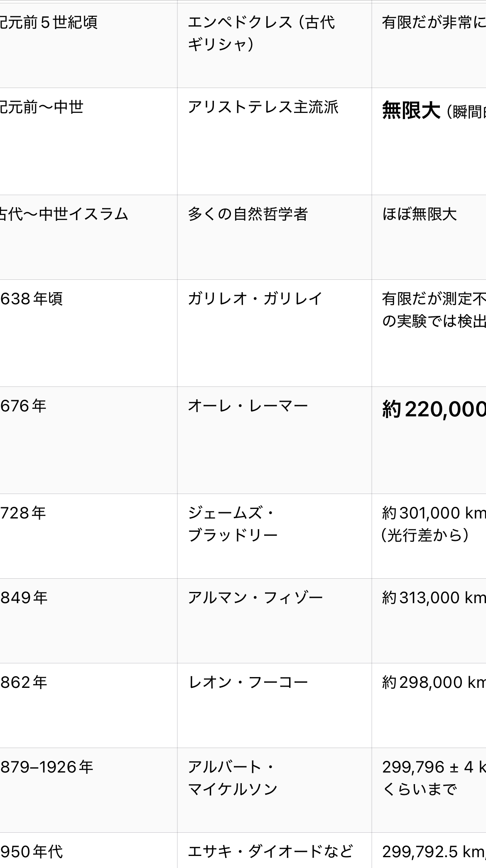486x868 pixels.
Task: Select the アリストテレス主流派 cell
Action: click(x=263, y=108)
